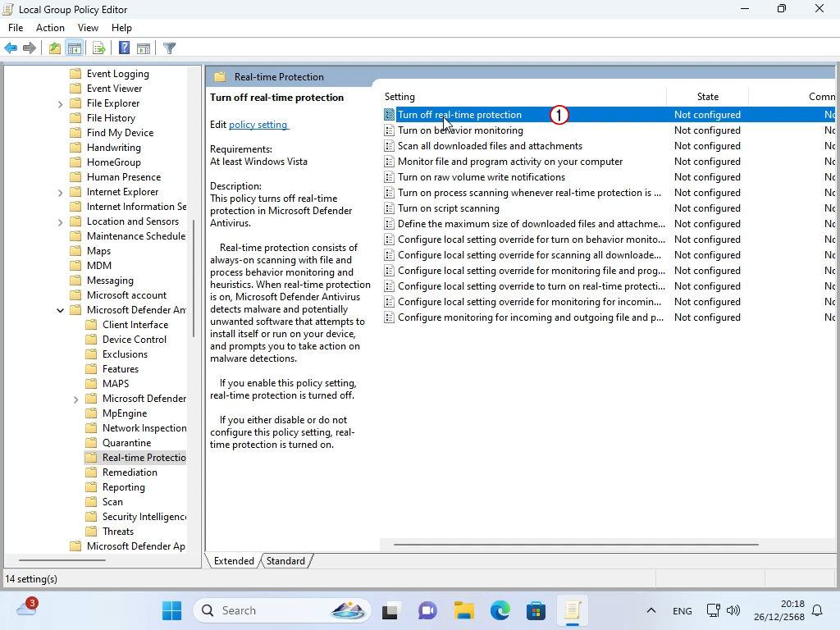Select the Quarantine folder in the tree

click(x=126, y=443)
